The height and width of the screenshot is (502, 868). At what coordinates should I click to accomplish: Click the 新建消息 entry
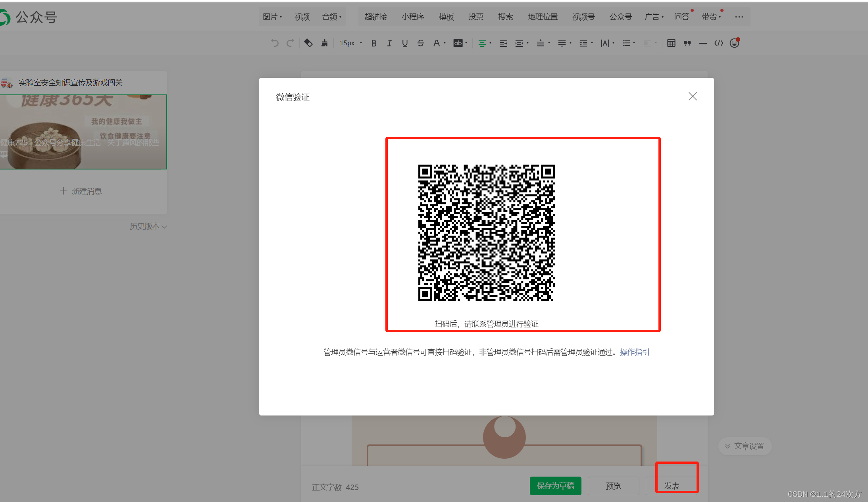[x=81, y=191]
